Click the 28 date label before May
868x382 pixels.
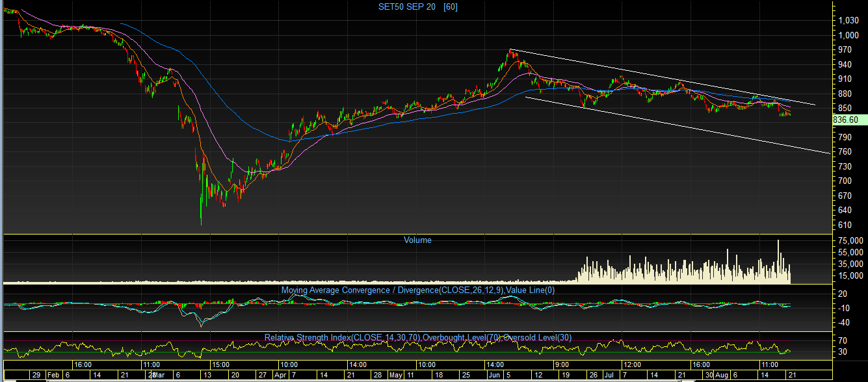point(378,376)
